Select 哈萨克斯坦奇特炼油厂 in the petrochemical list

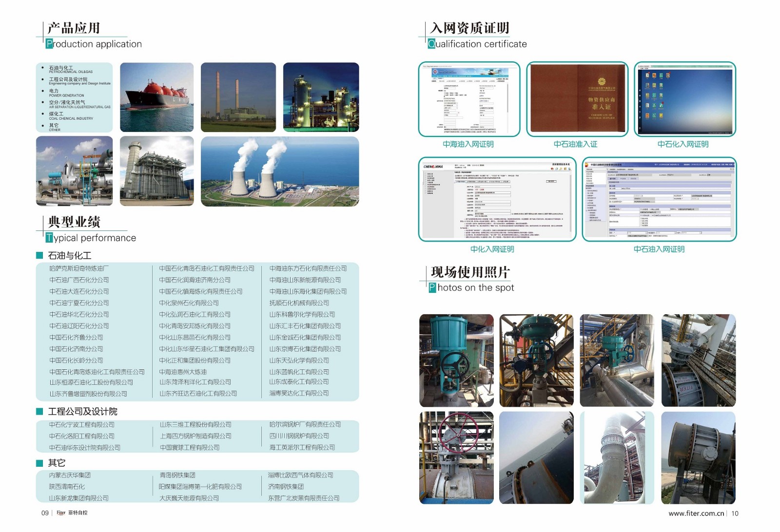click(x=79, y=268)
